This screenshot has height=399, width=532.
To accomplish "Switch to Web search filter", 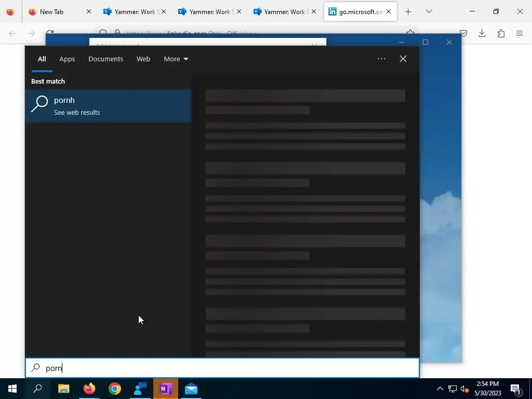I will point(143,59).
